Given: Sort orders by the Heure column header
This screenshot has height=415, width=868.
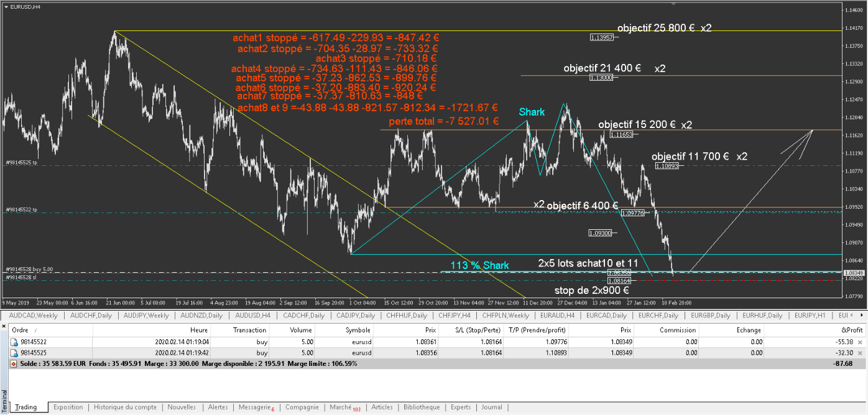Looking at the screenshot, I should point(152,331).
